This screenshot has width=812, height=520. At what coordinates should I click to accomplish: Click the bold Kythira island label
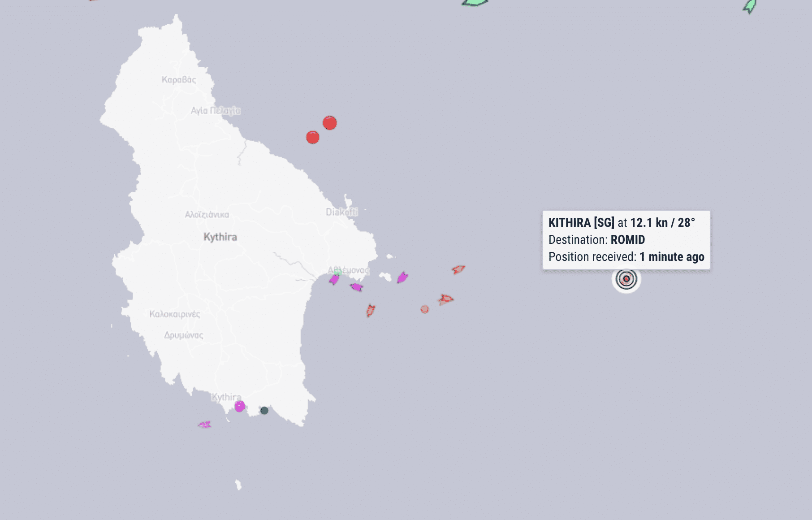pos(220,237)
